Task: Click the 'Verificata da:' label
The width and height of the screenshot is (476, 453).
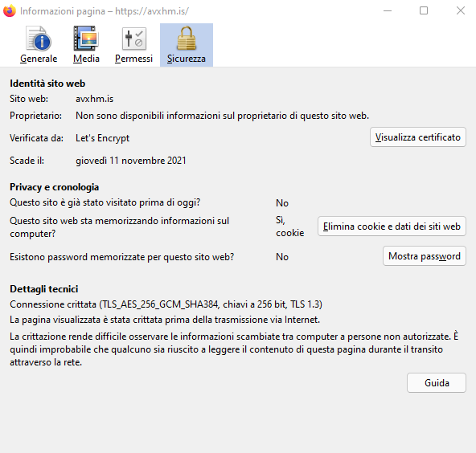Action: click(x=36, y=138)
